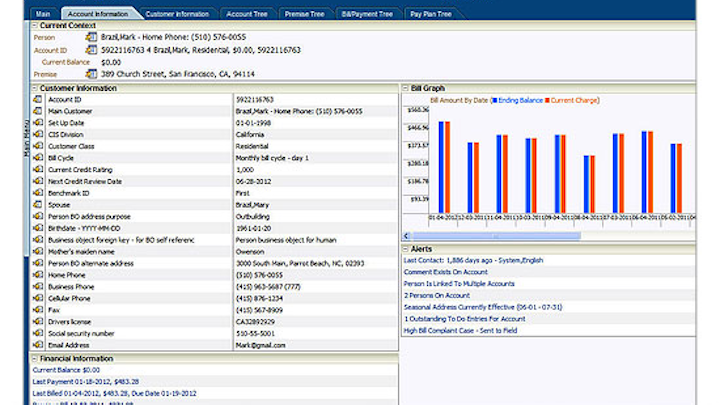Click the Premise context icon
This screenshot has width=720, height=405.
coord(91,73)
